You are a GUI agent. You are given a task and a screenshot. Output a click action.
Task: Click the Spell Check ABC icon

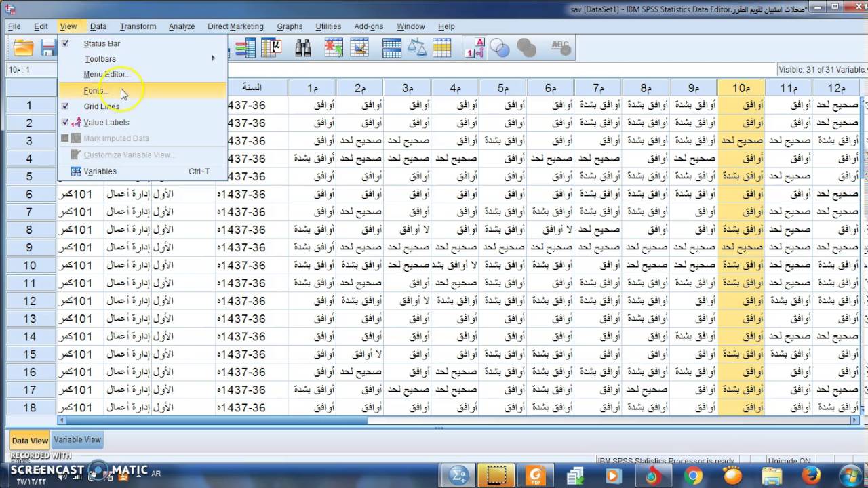coord(560,47)
